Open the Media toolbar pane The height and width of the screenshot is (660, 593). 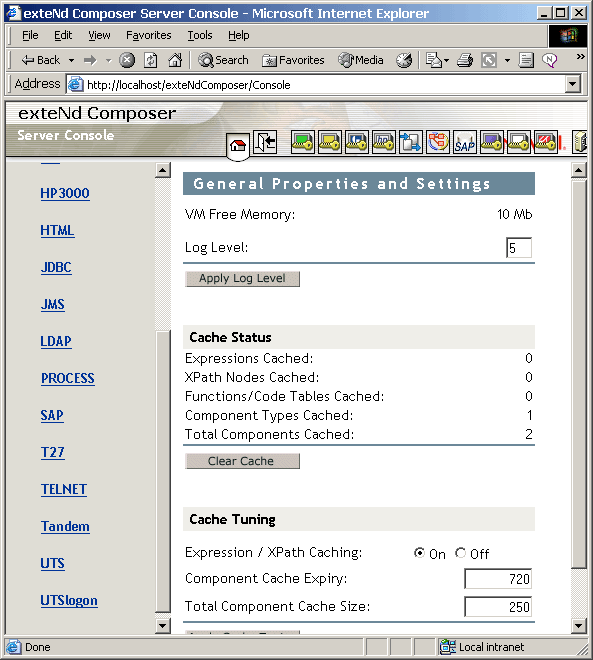[x=361, y=61]
